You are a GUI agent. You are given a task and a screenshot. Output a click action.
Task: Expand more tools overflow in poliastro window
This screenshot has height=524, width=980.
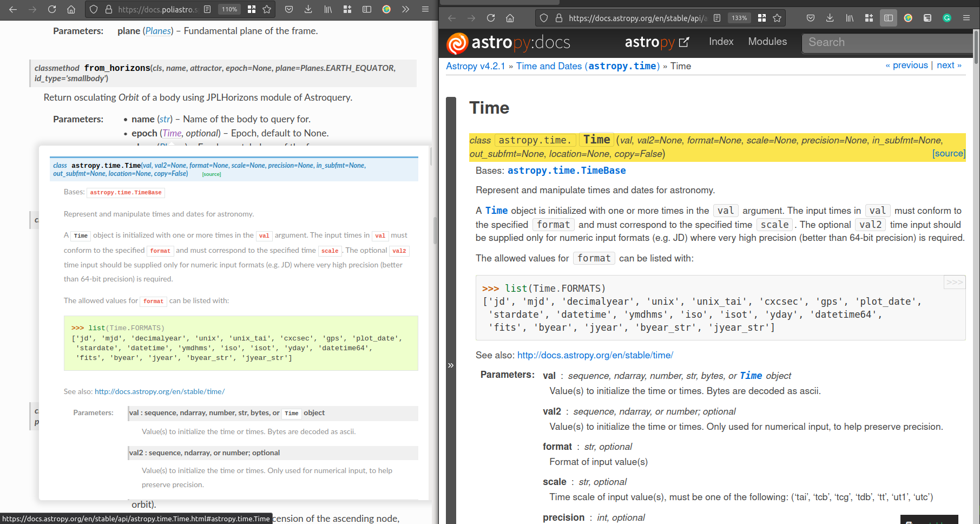tap(406, 9)
